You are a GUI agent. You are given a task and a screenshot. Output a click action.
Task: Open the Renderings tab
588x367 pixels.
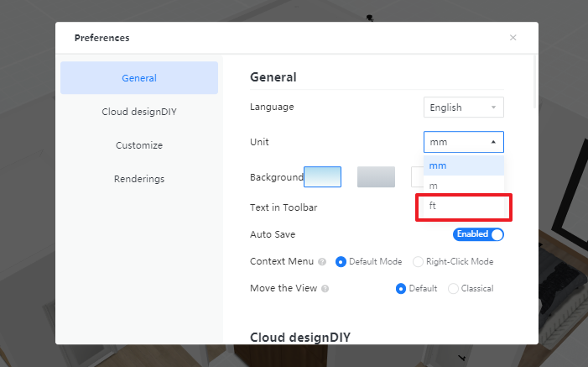tap(139, 179)
